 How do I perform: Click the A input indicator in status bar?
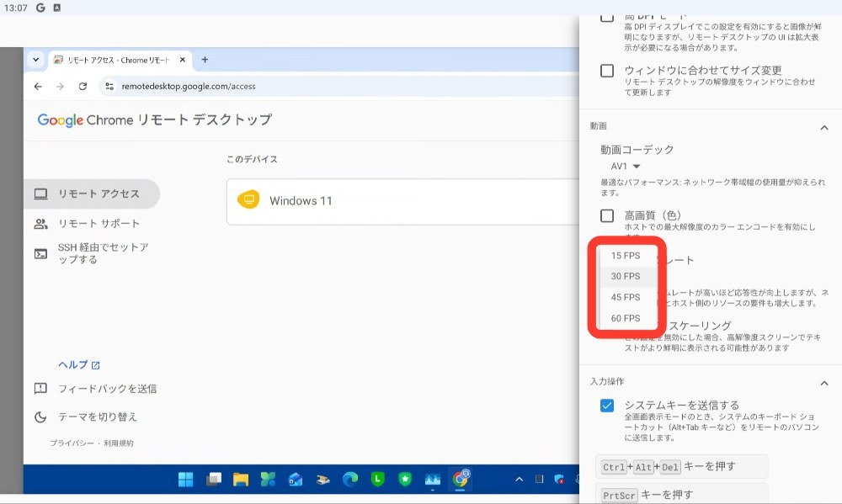(x=57, y=8)
